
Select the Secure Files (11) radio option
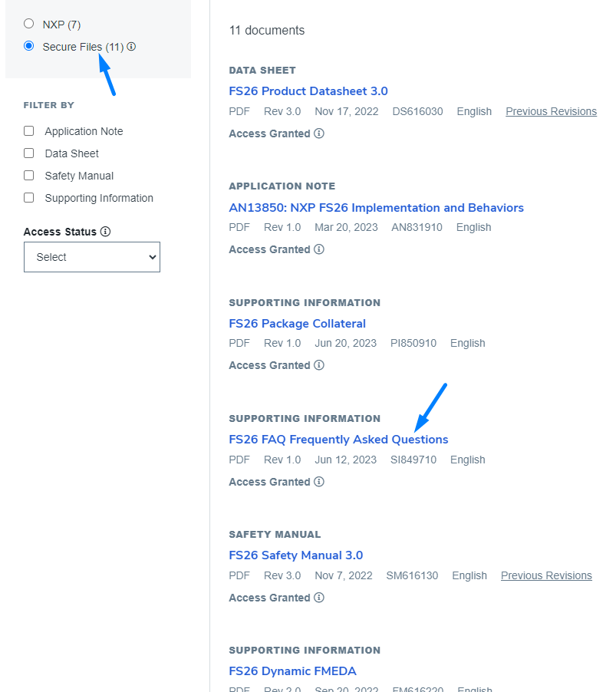(29, 46)
